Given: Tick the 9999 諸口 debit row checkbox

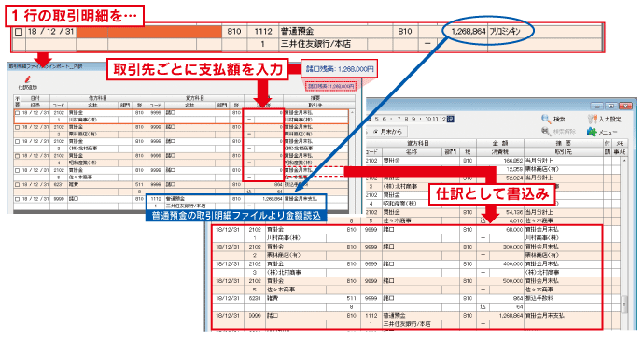Looking at the screenshot, I should 17,199.
